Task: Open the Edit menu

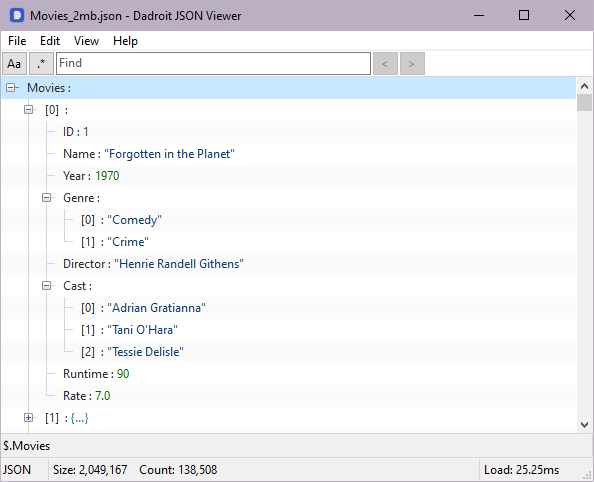Action: [x=50, y=41]
